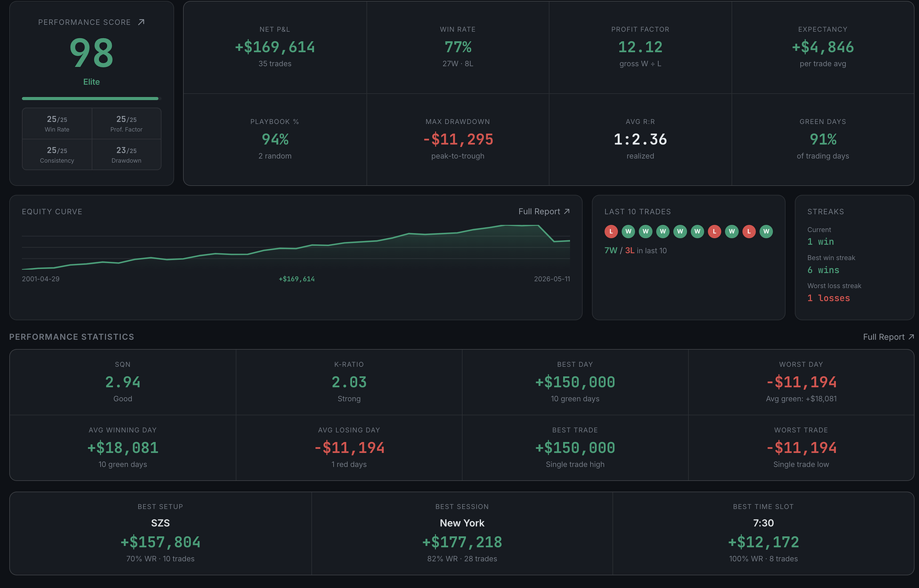Click Worst Day value -$11,194
This screenshot has height=588, width=919.
(801, 382)
